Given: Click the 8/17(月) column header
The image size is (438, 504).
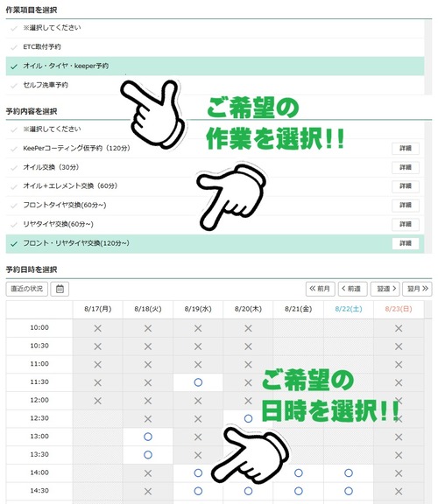Looking at the screenshot, I should pos(98,309).
